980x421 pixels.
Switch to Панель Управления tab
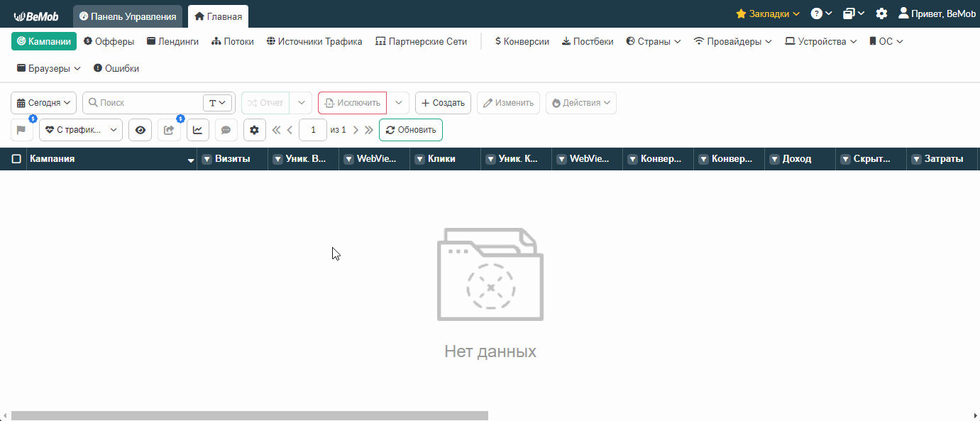click(x=128, y=16)
